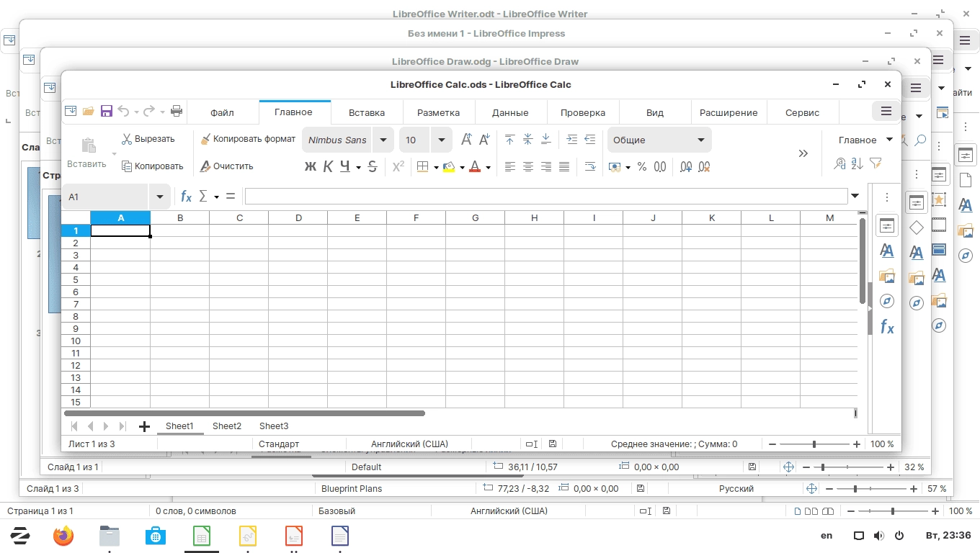Remove a decimal place
Viewport: 980px width, 553px height.
point(704,167)
